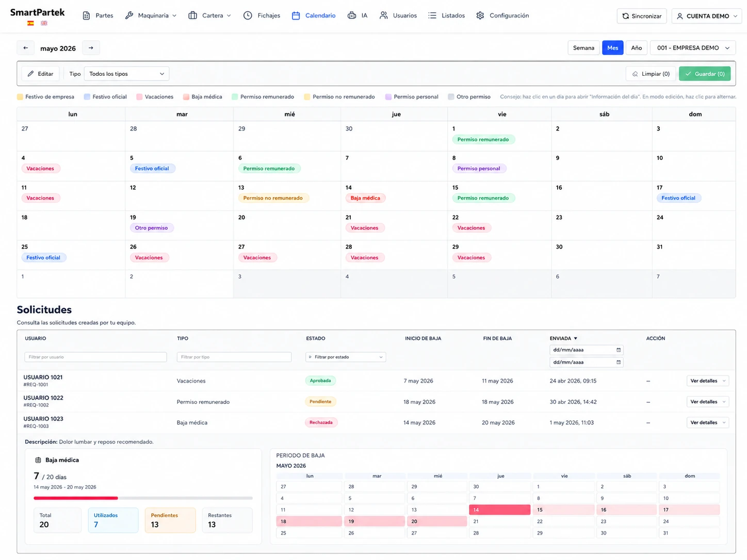Go to previous month arrow
The height and width of the screenshot is (560, 747).
(26, 48)
